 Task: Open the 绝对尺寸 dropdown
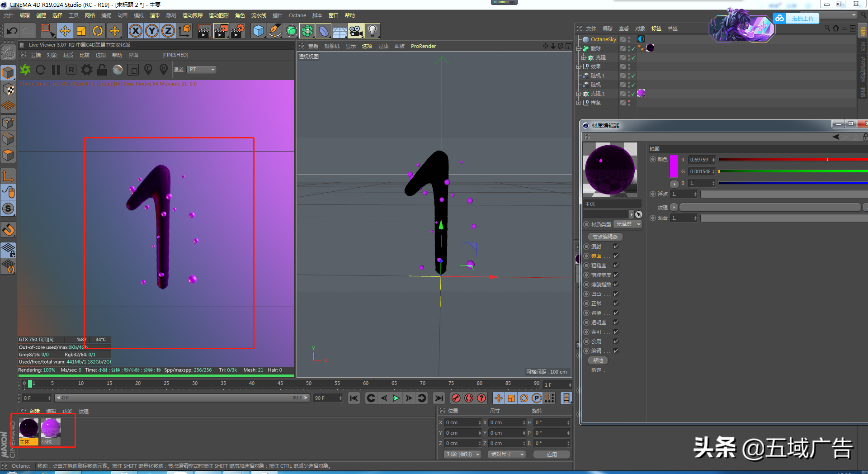click(507, 454)
